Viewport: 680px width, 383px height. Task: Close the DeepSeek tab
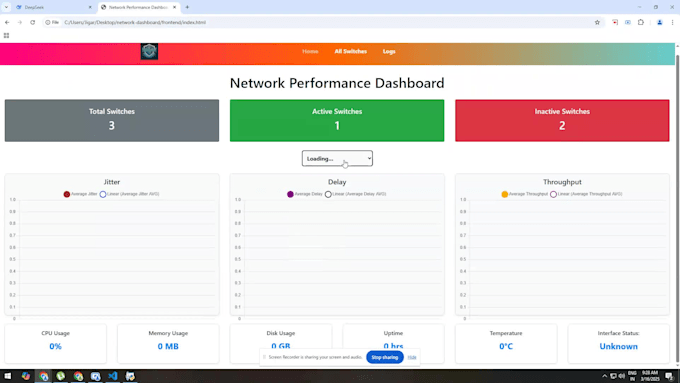pos(90,7)
